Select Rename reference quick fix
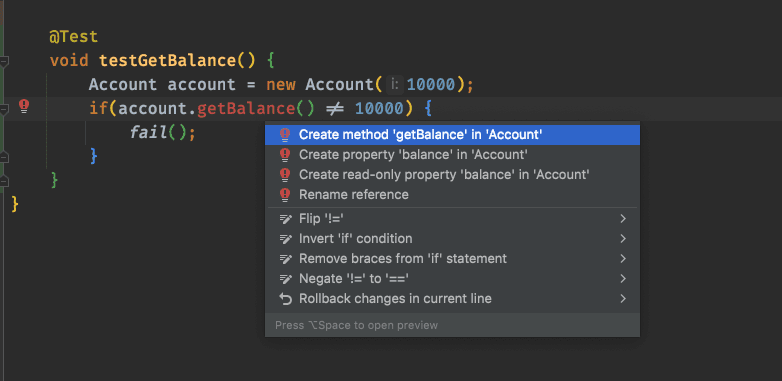Viewport: 782px width, 381px height. pos(452,194)
